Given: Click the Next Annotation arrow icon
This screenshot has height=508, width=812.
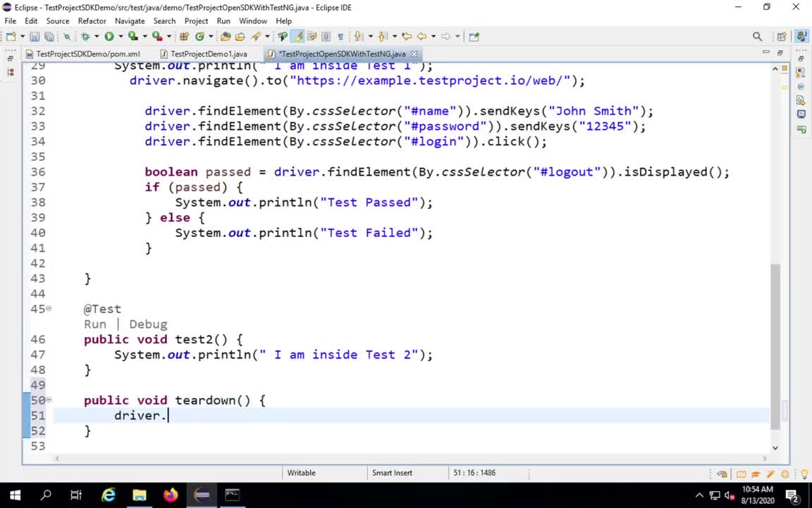Looking at the screenshot, I should click(358, 36).
